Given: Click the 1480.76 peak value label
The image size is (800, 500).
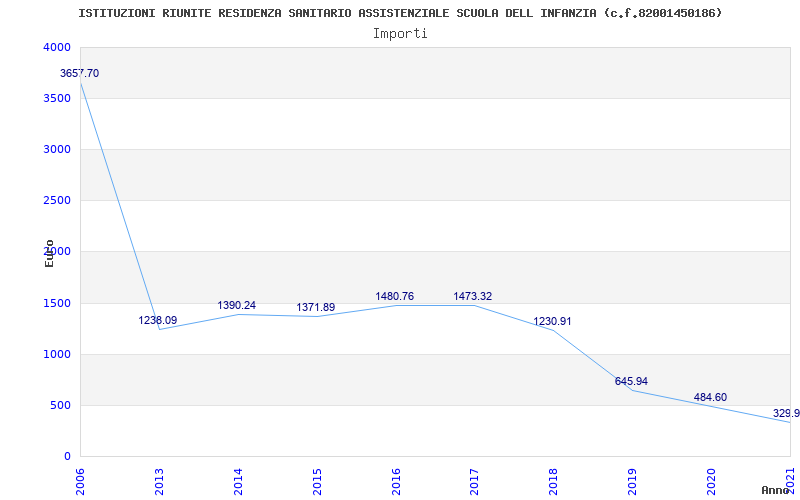Looking at the screenshot, I should point(395,297).
